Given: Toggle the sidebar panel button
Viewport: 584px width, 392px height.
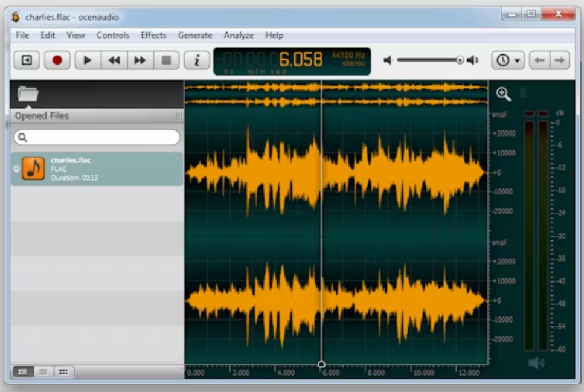Looking at the screenshot, I should pos(27,60).
